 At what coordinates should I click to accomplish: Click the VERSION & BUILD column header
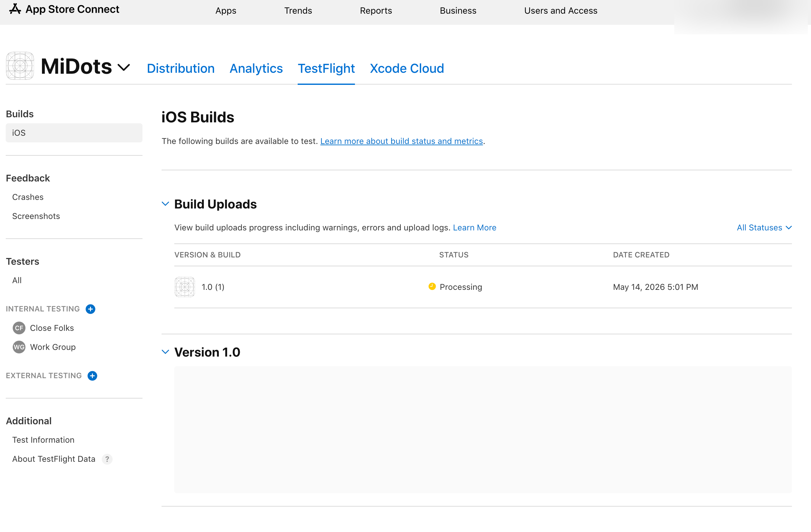207,255
